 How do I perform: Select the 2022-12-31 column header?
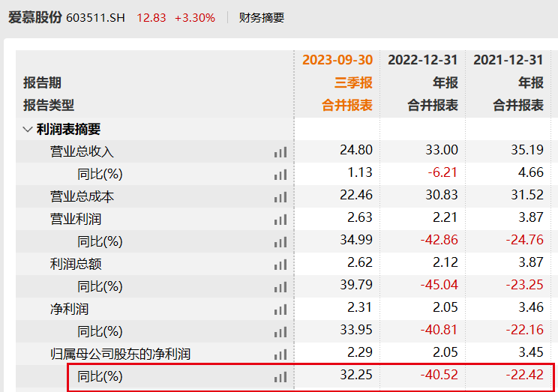tap(423, 60)
